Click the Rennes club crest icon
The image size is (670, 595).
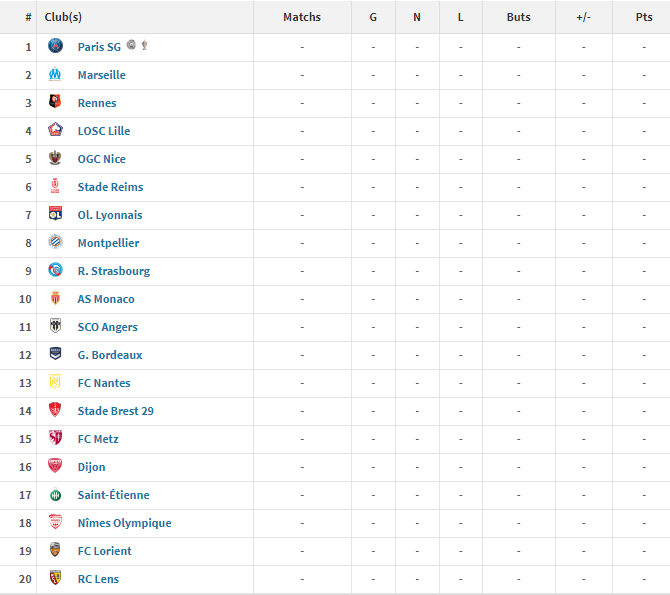tap(55, 102)
